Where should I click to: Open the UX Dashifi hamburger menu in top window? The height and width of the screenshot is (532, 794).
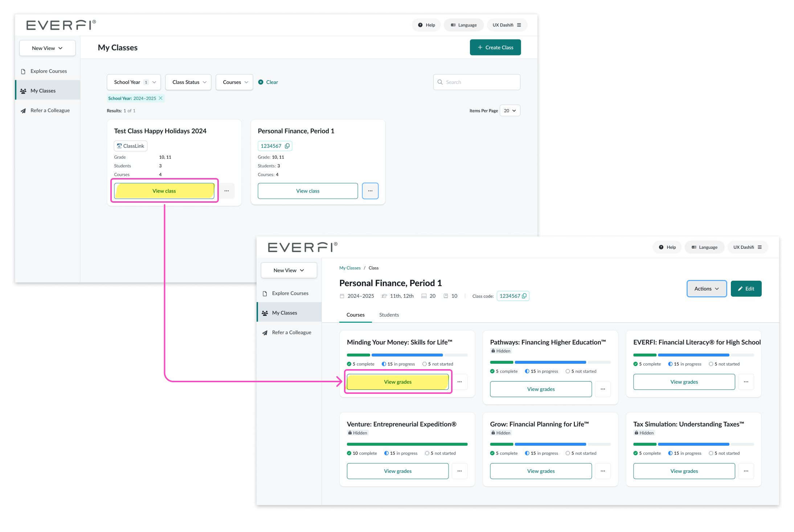pyautogui.click(x=519, y=25)
